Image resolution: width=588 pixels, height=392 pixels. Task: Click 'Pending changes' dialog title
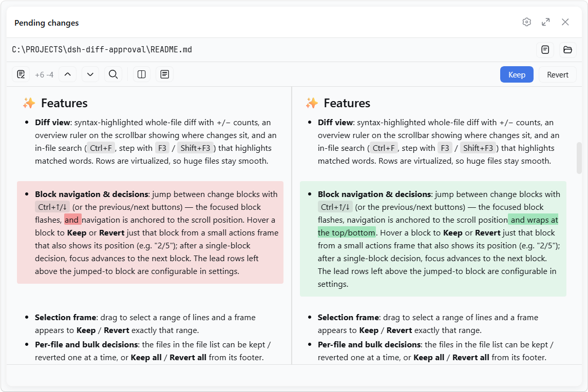[x=47, y=23]
